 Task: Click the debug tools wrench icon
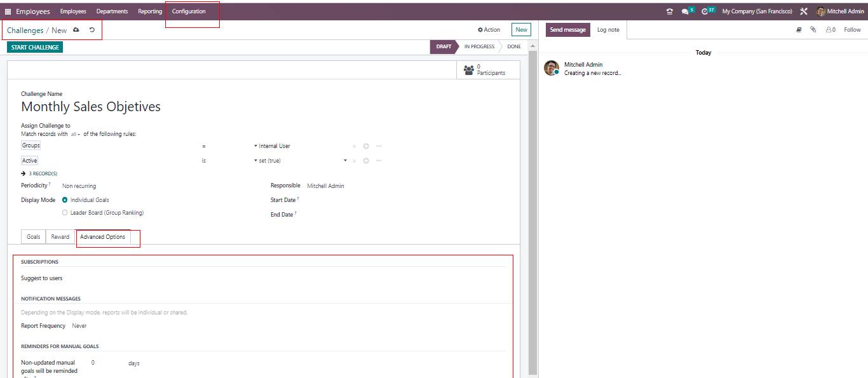click(804, 11)
